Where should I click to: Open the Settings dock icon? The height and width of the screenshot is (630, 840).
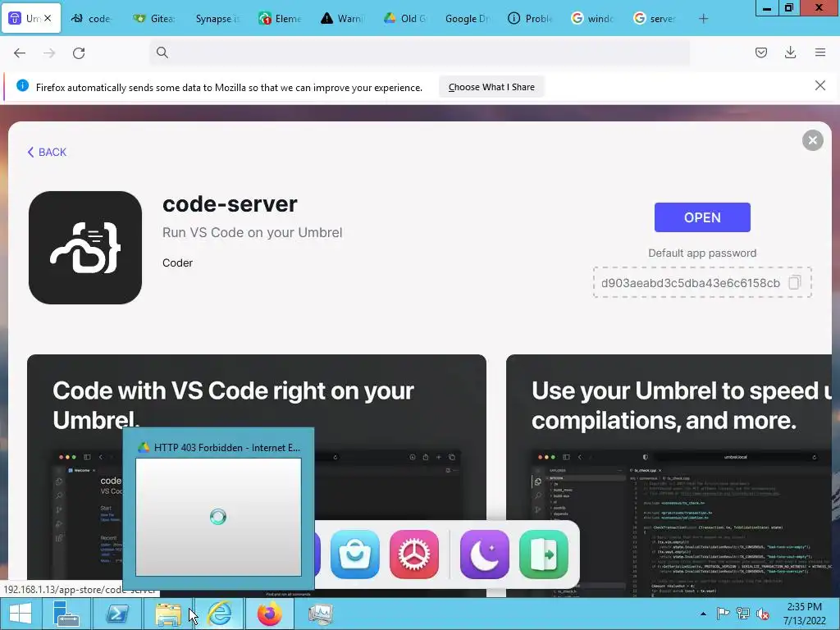[414, 555]
